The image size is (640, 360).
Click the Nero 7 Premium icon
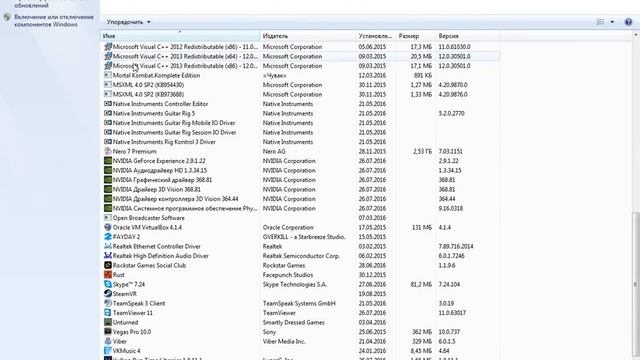click(x=108, y=151)
